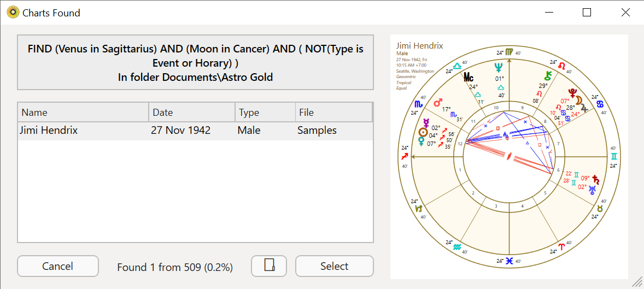Viewport: 644px width, 289px height.
Task: Click the Pisces glyph at chart bottom
Action: coord(510,261)
